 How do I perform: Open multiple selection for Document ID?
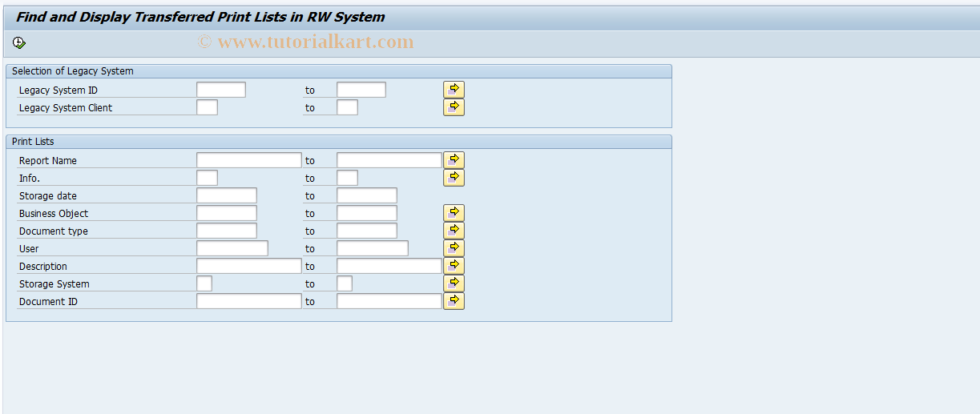[454, 301]
